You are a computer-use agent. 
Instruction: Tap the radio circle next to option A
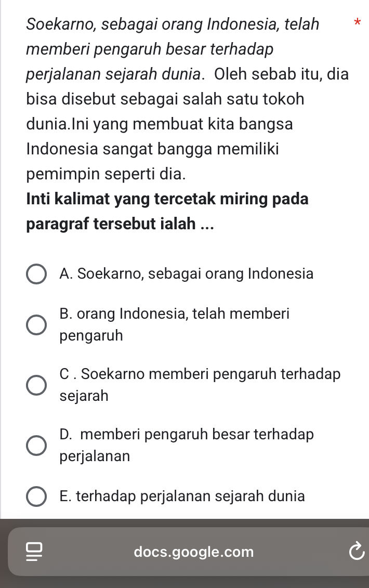(x=36, y=273)
